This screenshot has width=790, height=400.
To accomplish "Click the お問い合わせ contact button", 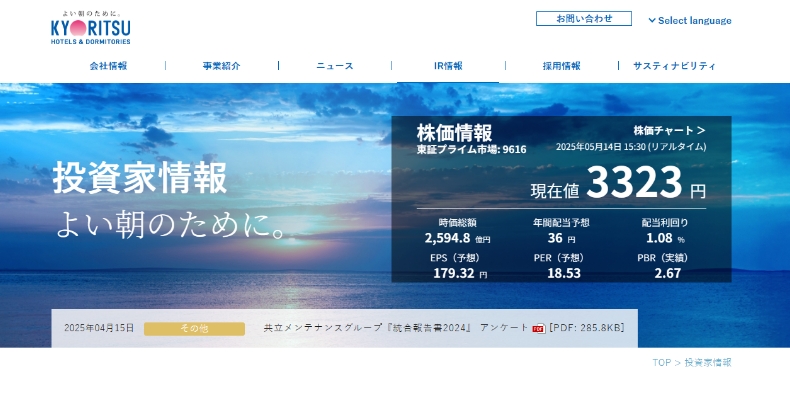I will (583, 19).
